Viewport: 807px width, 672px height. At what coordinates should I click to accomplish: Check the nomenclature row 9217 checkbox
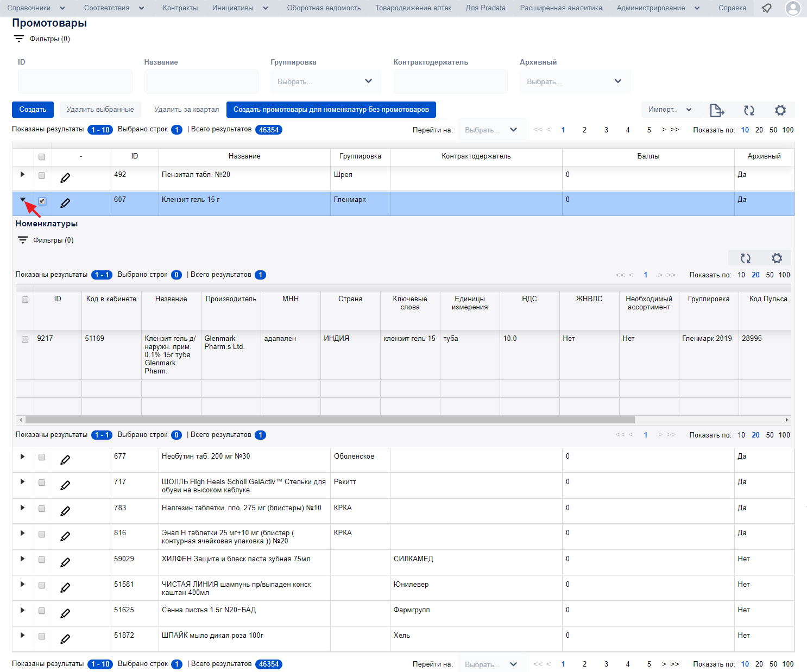click(x=25, y=339)
